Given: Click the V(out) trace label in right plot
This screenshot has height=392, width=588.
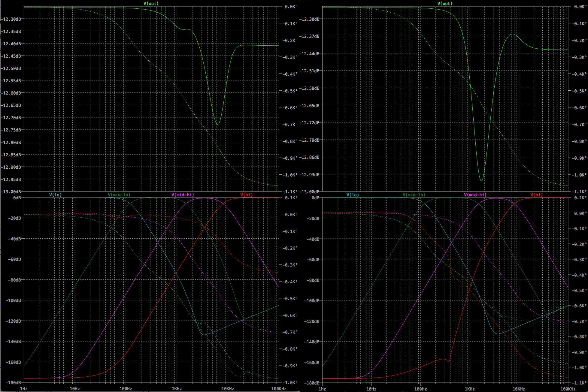Looking at the screenshot, I should click(444, 4).
